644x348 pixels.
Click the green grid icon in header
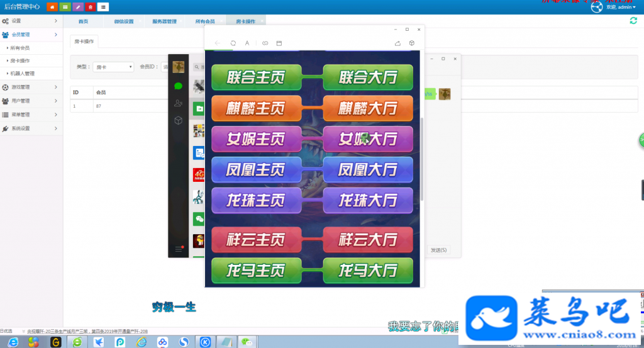pyautogui.click(x=65, y=7)
